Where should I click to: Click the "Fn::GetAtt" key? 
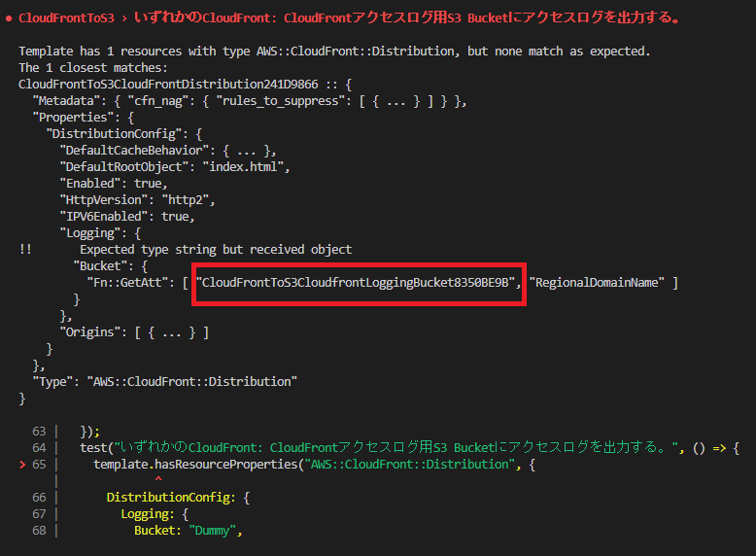[127, 283]
